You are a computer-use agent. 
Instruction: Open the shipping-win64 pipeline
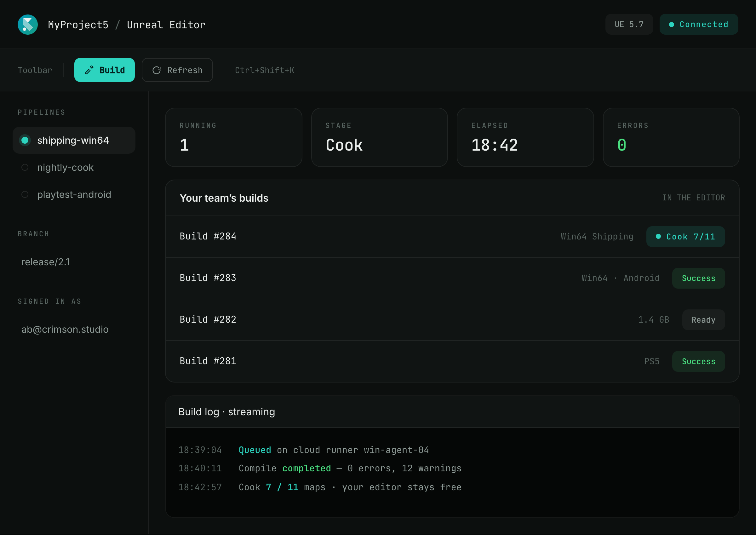click(74, 140)
